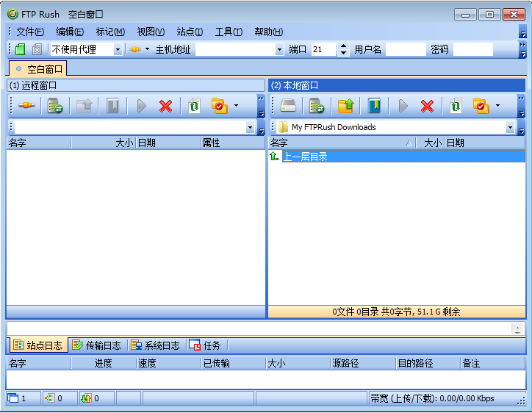Click the folder check icon in the local toolbar
Screen dimensions: 532x413
coord(481,106)
